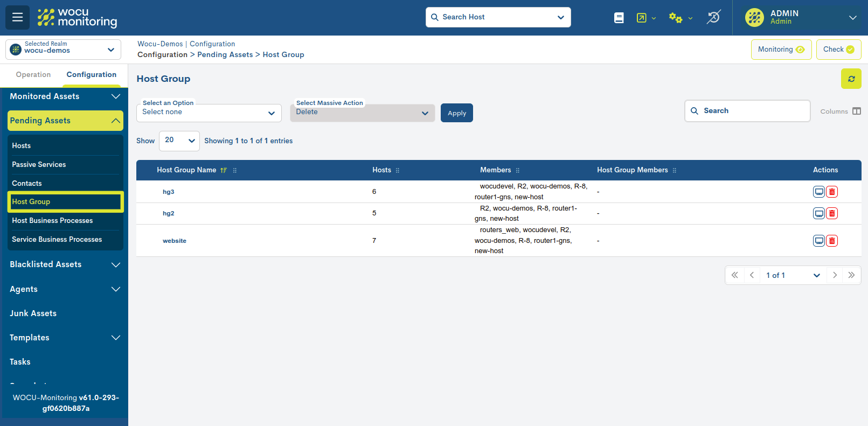Open the website host group link
The height and width of the screenshot is (426, 868).
(175, 241)
